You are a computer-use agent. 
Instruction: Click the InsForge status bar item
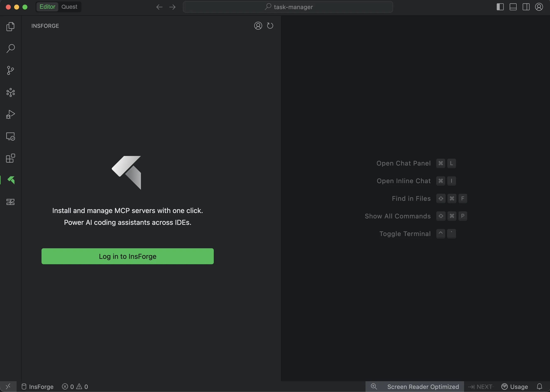37,387
